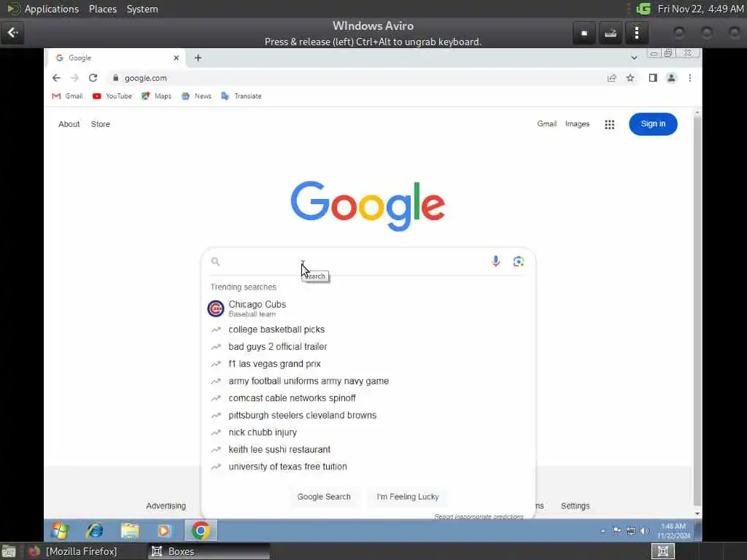This screenshot has width=747, height=560.
Task: Click the Chrome forward arrow button
Action: 74,78
